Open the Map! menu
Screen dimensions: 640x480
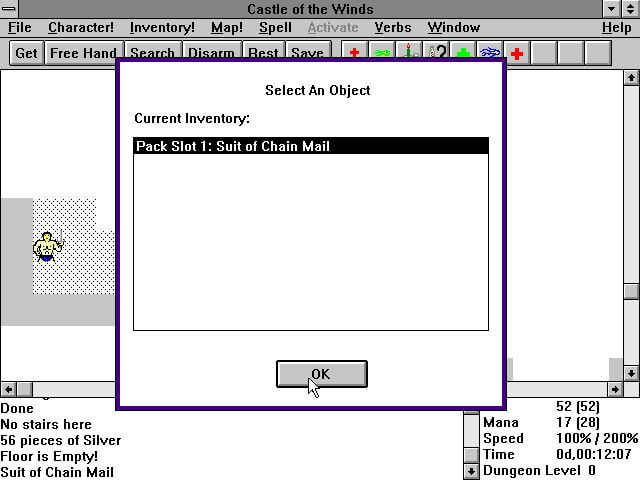(x=227, y=27)
